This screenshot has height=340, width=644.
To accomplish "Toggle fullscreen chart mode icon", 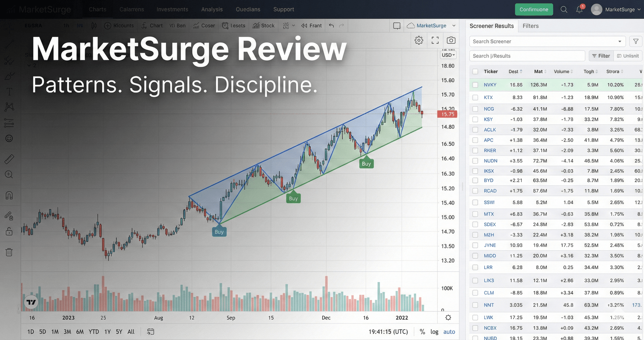I will 435,40.
